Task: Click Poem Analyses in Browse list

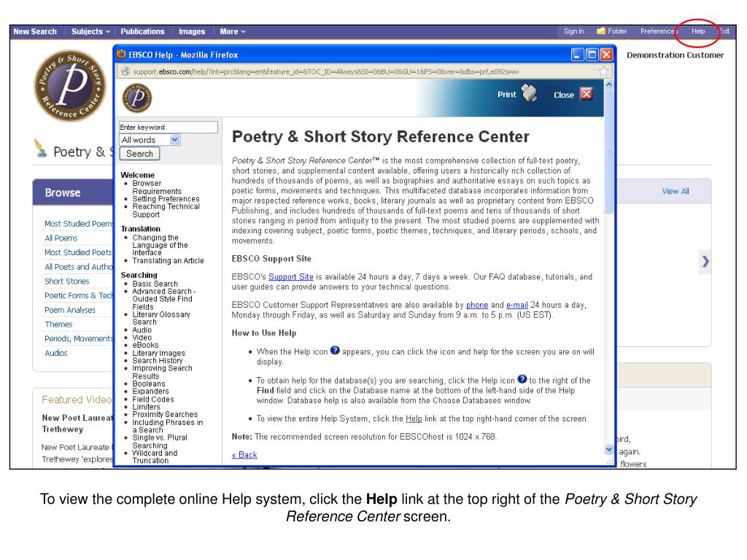Action: point(70,310)
